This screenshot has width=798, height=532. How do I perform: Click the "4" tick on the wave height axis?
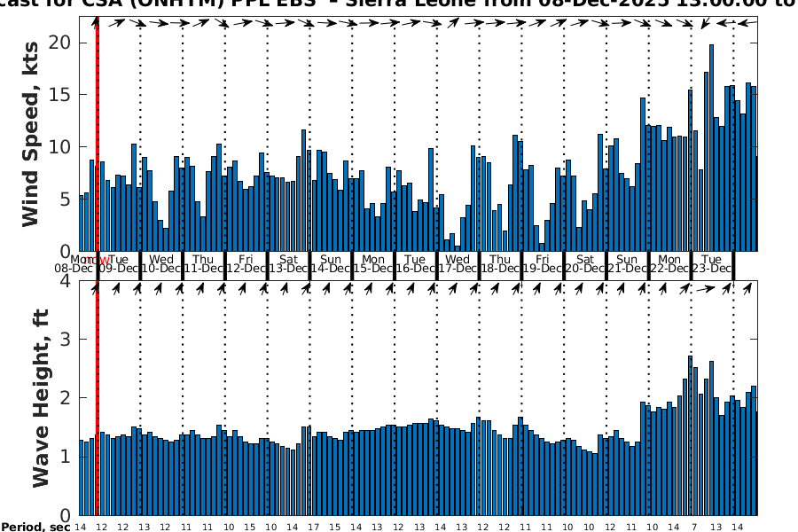[x=65, y=281]
